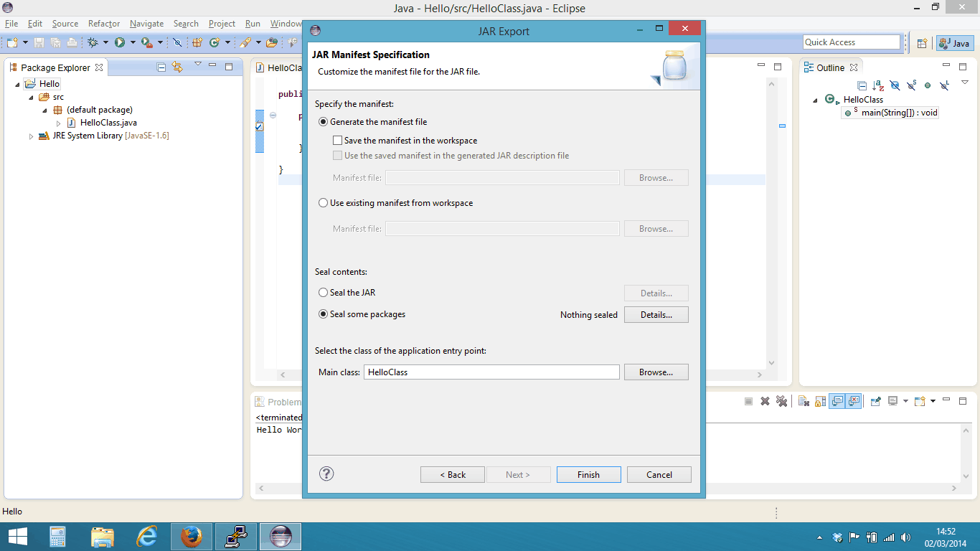Collapse all in Outline view

coord(862,85)
